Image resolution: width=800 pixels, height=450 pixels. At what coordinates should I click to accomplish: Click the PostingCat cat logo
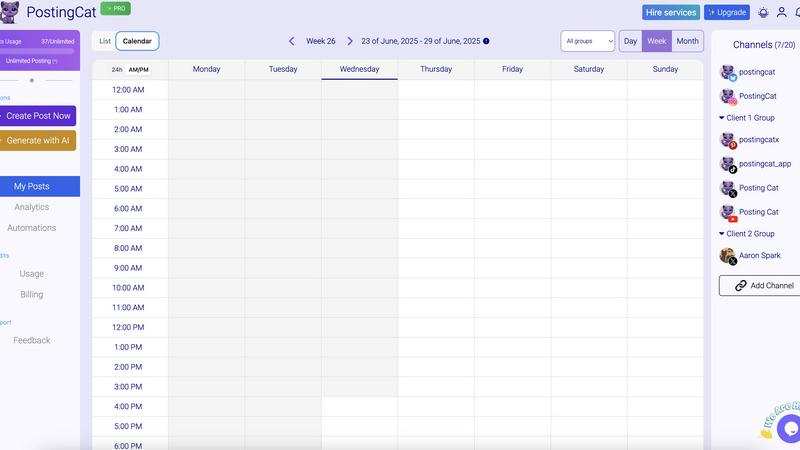tap(9, 12)
